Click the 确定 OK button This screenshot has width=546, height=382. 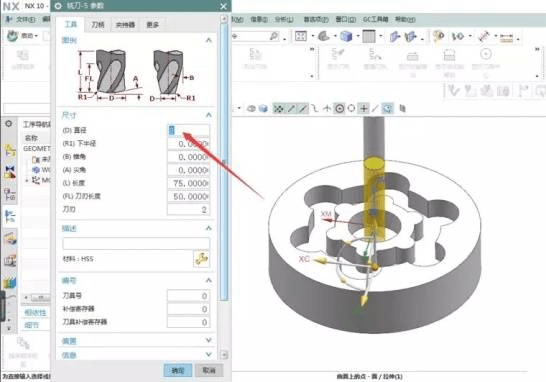(x=178, y=370)
